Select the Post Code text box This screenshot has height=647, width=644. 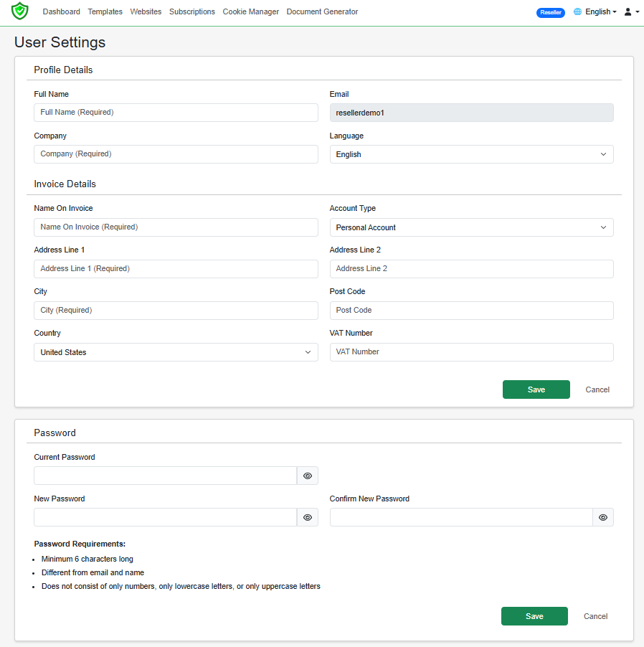(x=472, y=311)
